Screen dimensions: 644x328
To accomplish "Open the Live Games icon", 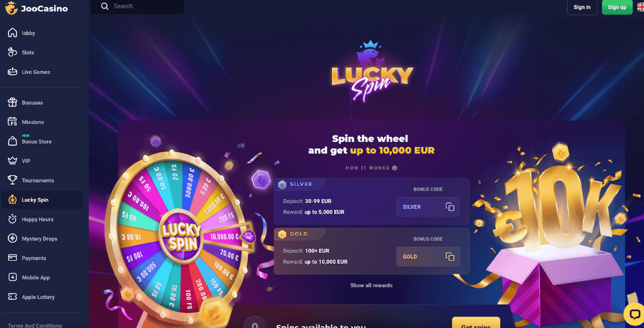I will click(x=13, y=72).
